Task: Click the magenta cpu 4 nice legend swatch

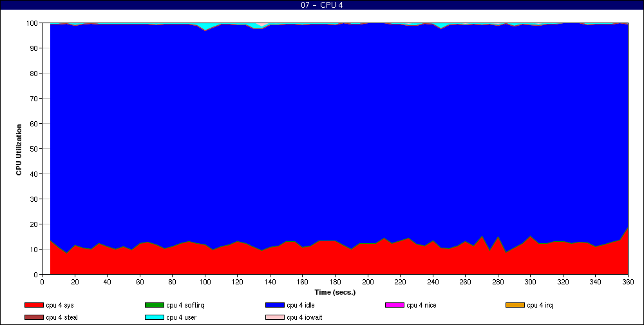Action: point(394,305)
